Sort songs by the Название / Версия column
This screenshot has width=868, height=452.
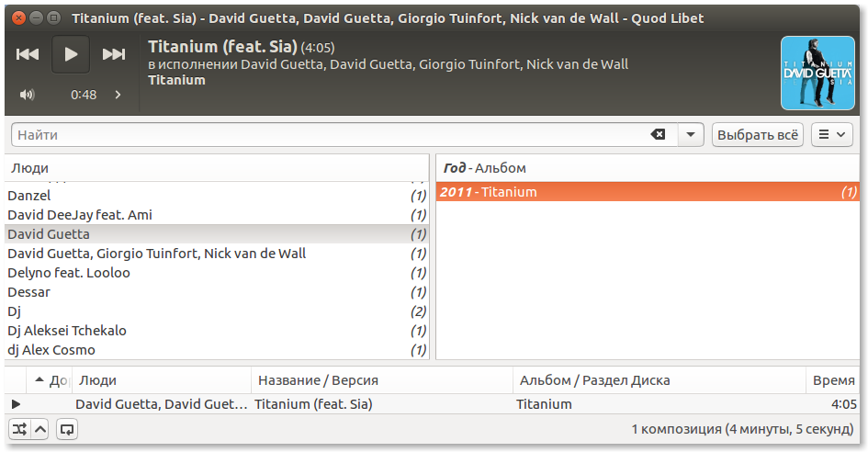point(381,380)
